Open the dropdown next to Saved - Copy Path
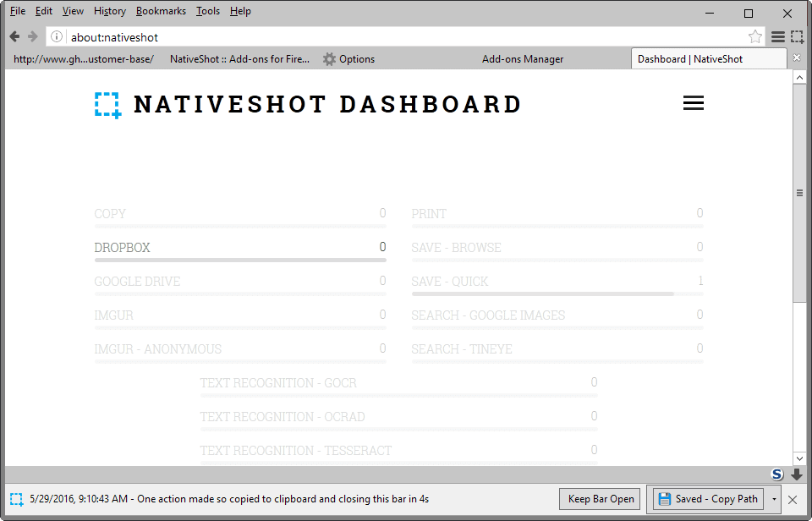The image size is (812, 521). (x=772, y=499)
